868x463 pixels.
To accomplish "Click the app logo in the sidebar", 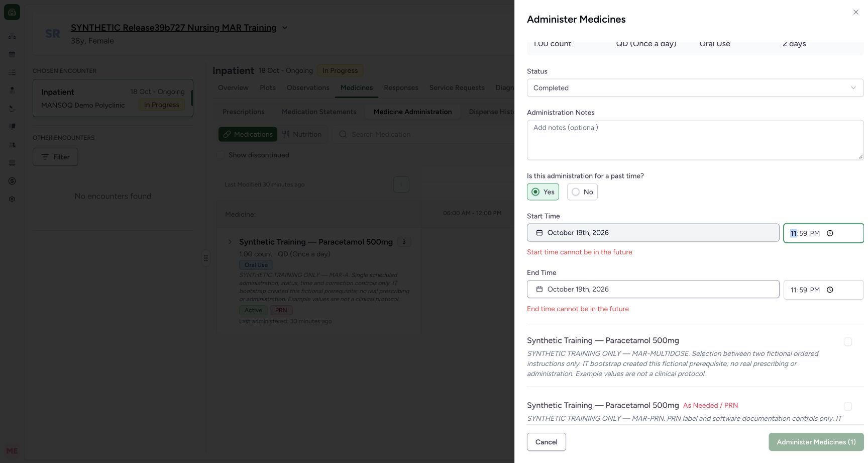I will pyautogui.click(x=12, y=12).
